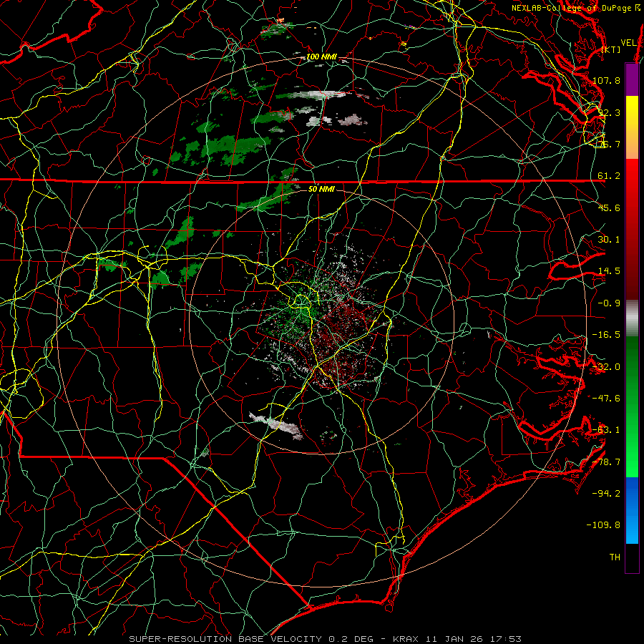This screenshot has width=644, height=644.
Task: Click the 0.2 DEG elevation text
Action: click(351, 639)
